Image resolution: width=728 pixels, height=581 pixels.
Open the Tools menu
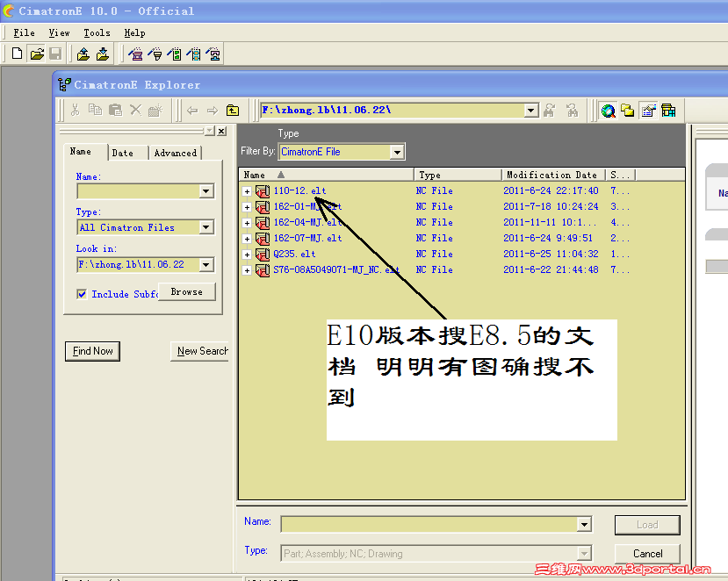[x=97, y=33]
